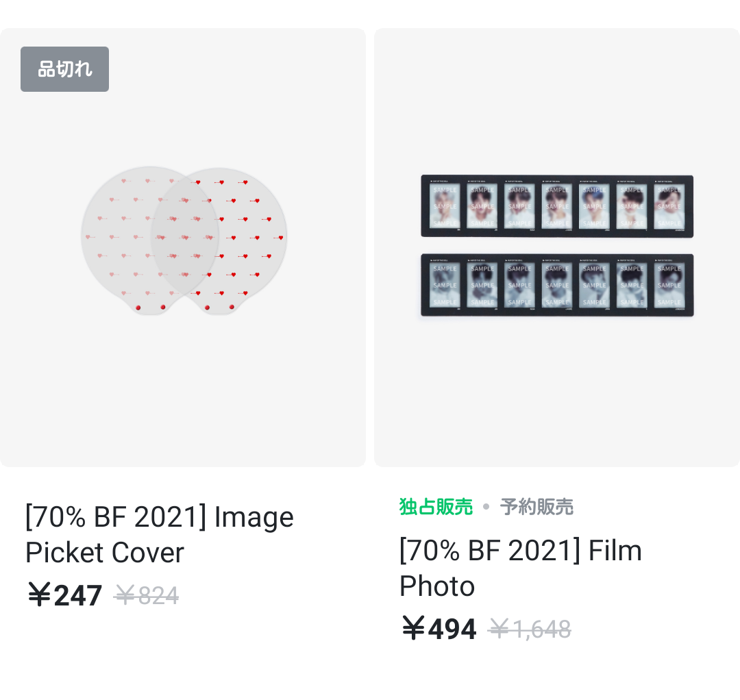The height and width of the screenshot is (700, 740).
Task: Select fourth photo in top film strip
Action: [x=556, y=206]
